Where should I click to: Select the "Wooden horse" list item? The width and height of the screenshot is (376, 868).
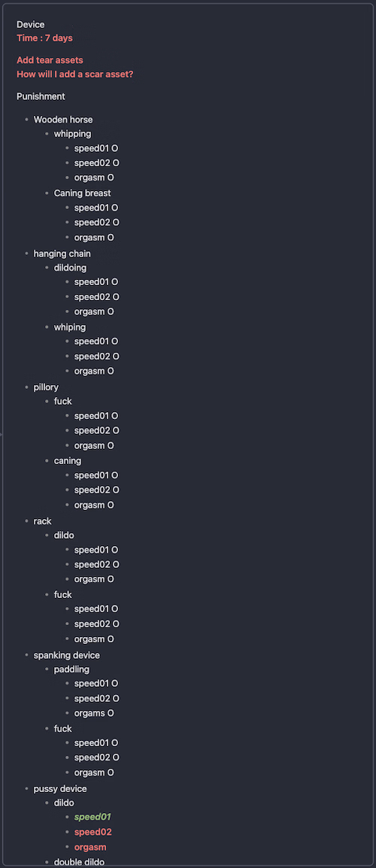63,120
